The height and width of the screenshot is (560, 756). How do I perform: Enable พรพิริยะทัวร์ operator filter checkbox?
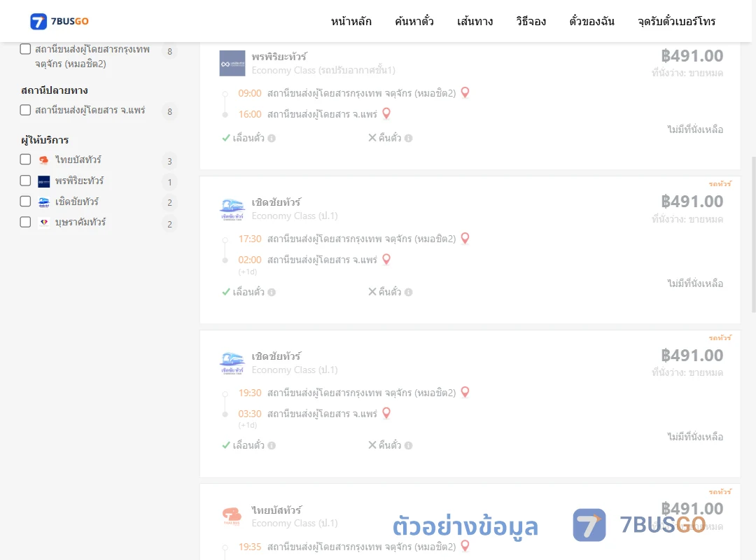(26, 181)
